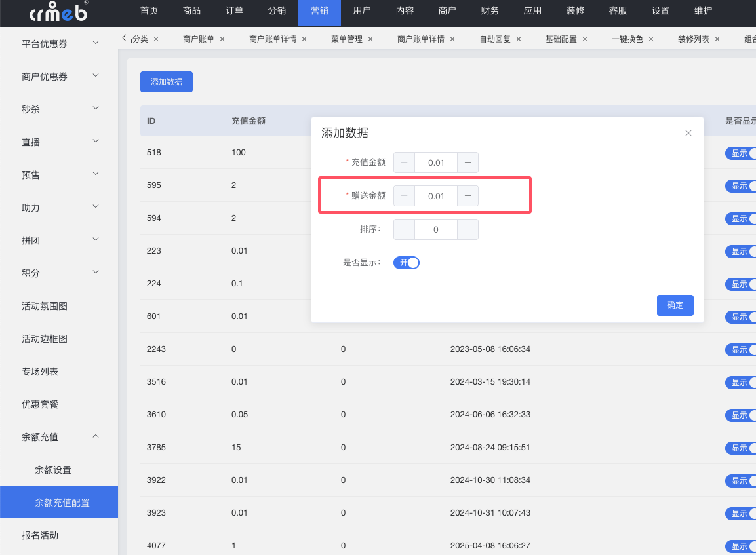Toggle 显示 switch for ID 223
Image resolution: width=756 pixels, height=555 pixels.
pyautogui.click(x=740, y=252)
